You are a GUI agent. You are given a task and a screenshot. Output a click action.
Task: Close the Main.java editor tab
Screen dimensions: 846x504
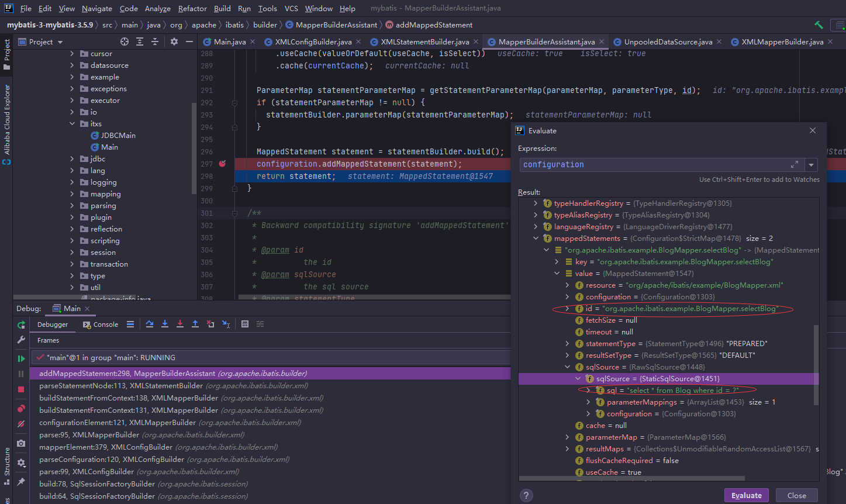click(252, 42)
